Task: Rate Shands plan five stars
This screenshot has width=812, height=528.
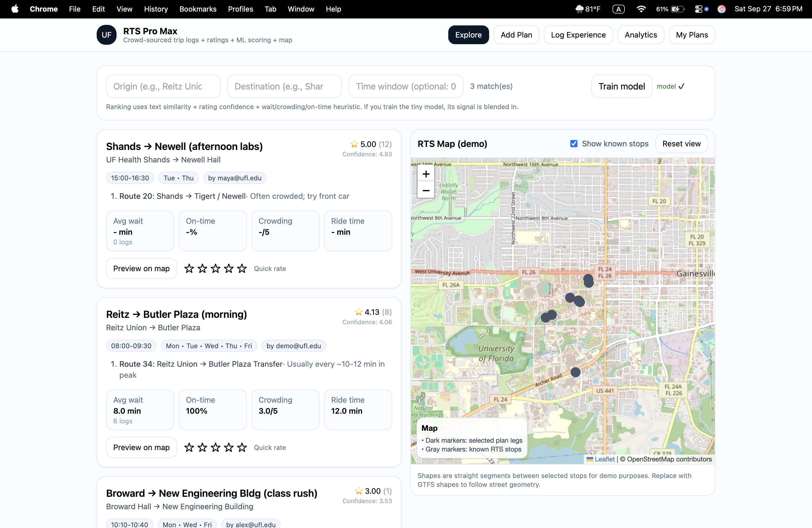Action: point(242,268)
